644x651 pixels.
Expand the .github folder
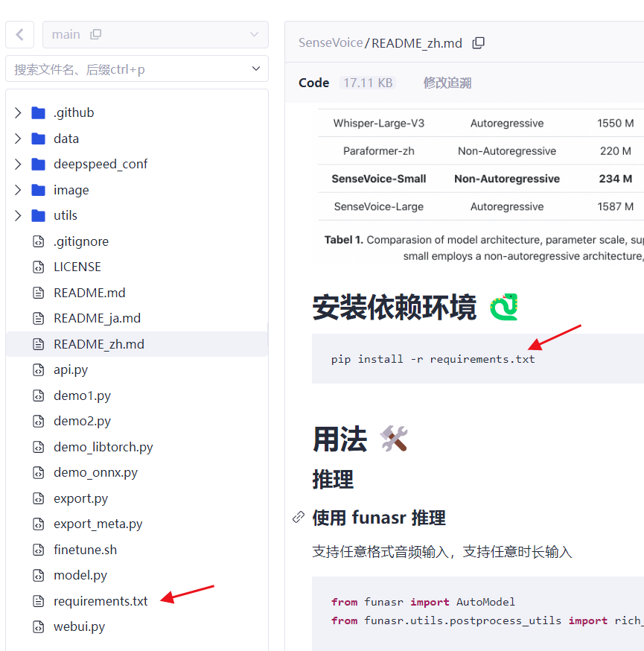pos(16,112)
